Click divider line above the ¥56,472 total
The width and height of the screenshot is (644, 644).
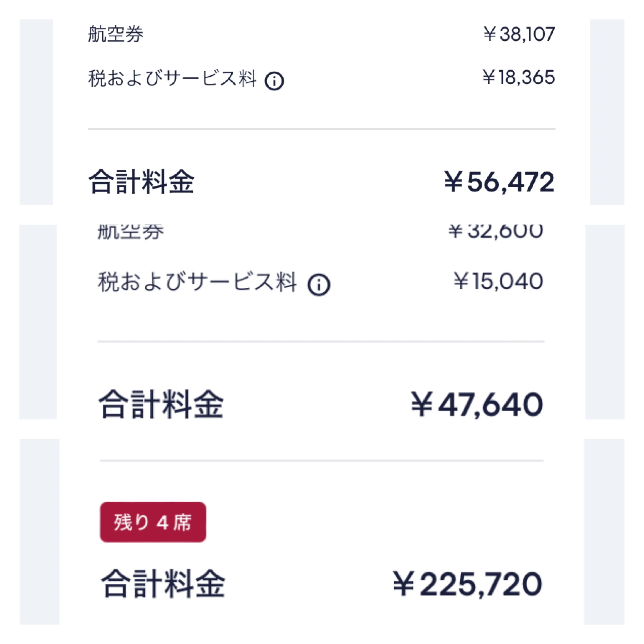click(321, 129)
